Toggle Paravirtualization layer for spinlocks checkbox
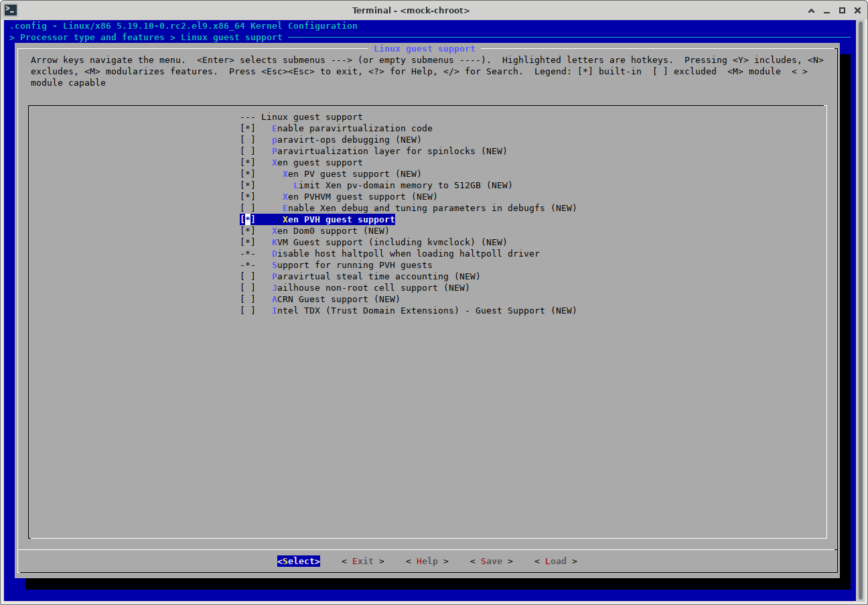Image resolution: width=868 pixels, height=605 pixels. [248, 151]
